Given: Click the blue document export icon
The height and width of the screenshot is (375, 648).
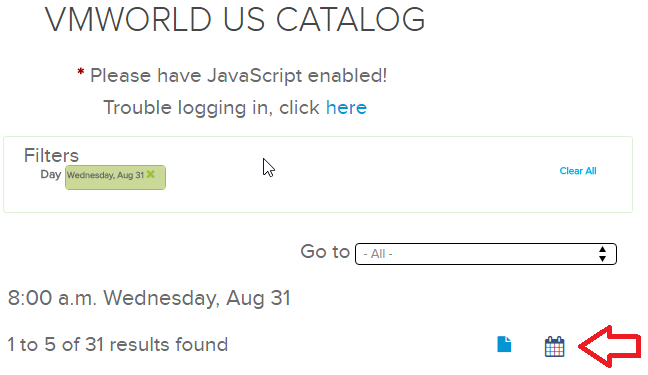Looking at the screenshot, I should tap(504, 344).
